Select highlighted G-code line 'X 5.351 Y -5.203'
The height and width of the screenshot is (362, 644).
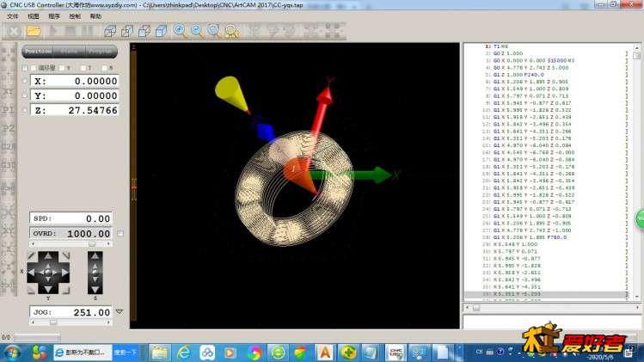click(x=545, y=294)
